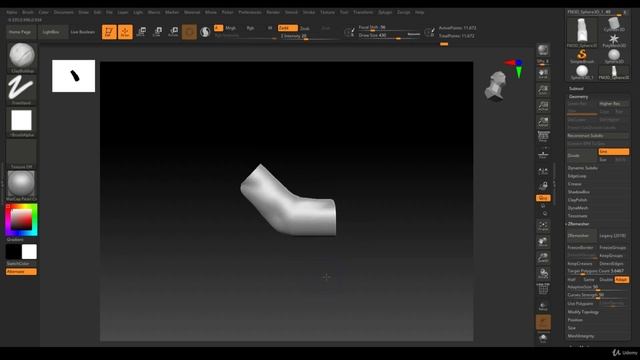The width and height of the screenshot is (640, 360).
Task: Toggle the orange Qxyz button
Action: 543,198
